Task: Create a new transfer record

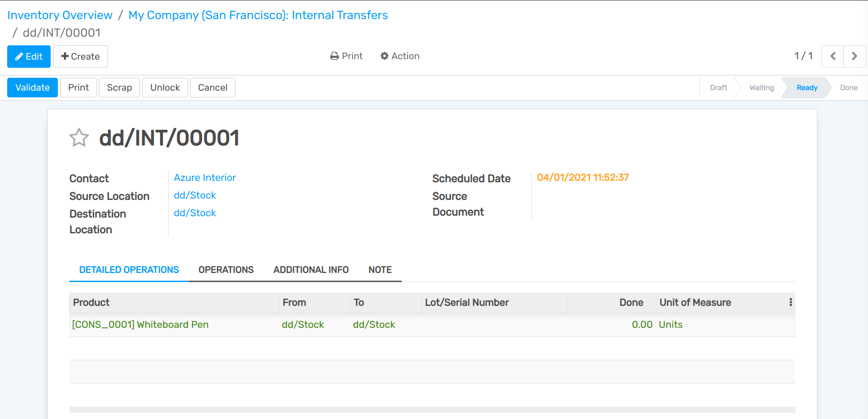Action: coord(80,56)
